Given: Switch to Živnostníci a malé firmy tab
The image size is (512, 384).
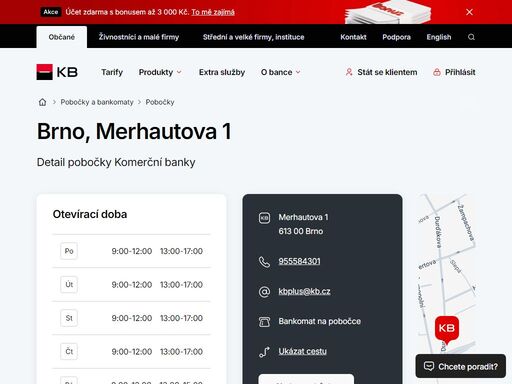Looking at the screenshot, I should [139, 37].
